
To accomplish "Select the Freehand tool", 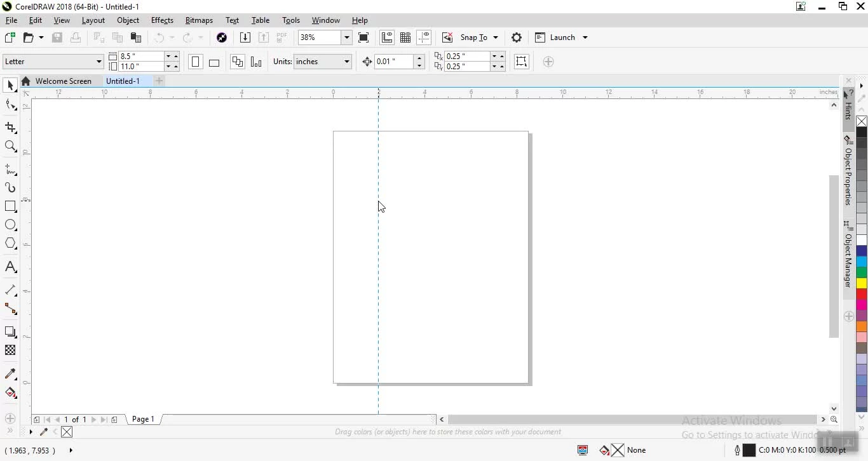I will [x=10, y=169].
